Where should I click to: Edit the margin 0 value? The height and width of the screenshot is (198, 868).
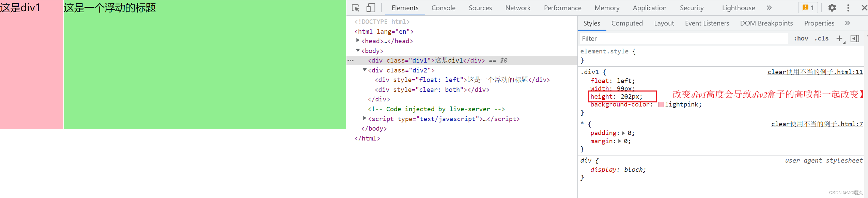click(x=626, y=141)
